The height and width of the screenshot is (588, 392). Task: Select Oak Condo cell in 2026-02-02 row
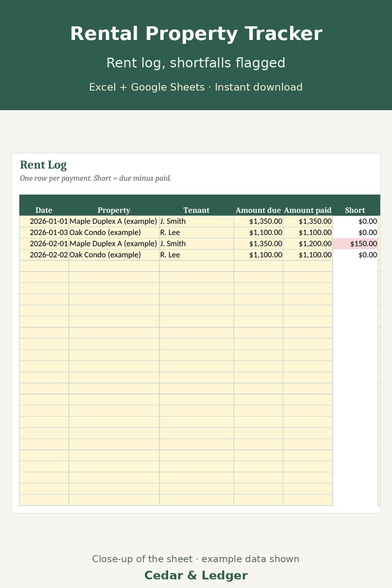[114, 255]
